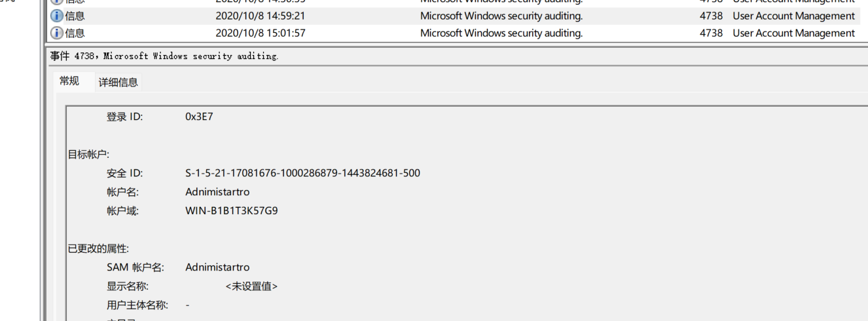Screen dimensions: 868x321
Task: Select event row dated 2020/10/8 14:59:21
Action: 453,16
